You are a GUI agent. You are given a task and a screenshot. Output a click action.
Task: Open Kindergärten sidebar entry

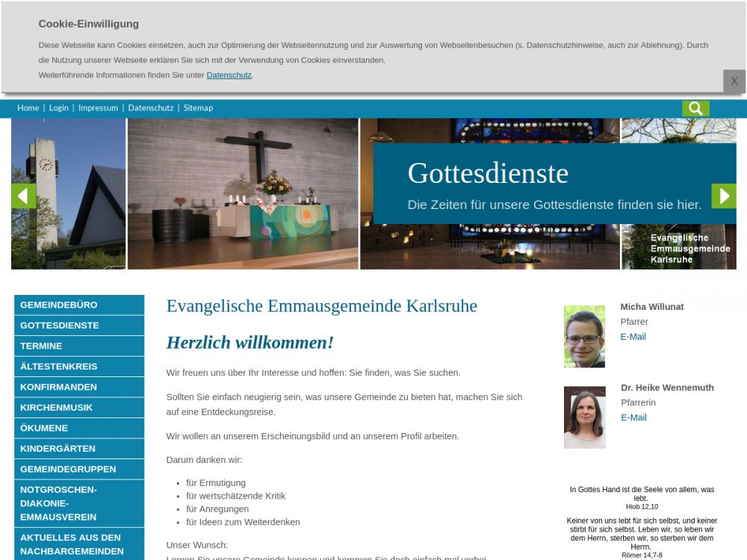(x=58, y=449)
